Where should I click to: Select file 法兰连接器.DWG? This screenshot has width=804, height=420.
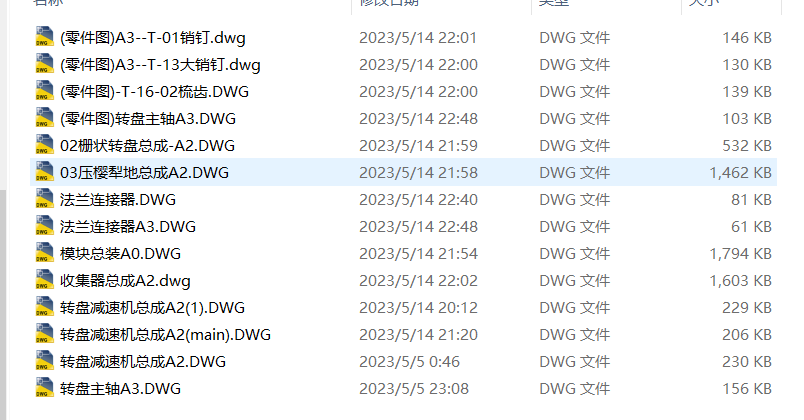[x=404, y=199]
